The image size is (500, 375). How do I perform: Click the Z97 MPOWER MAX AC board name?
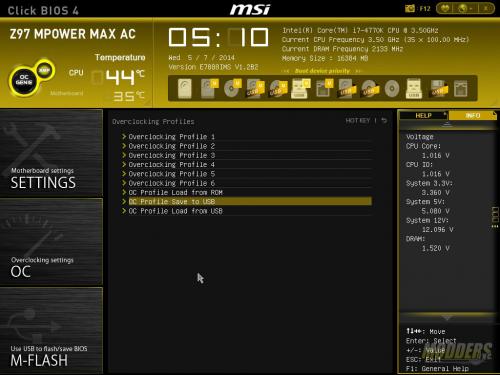pyautogui.click(x=73, y=34)
